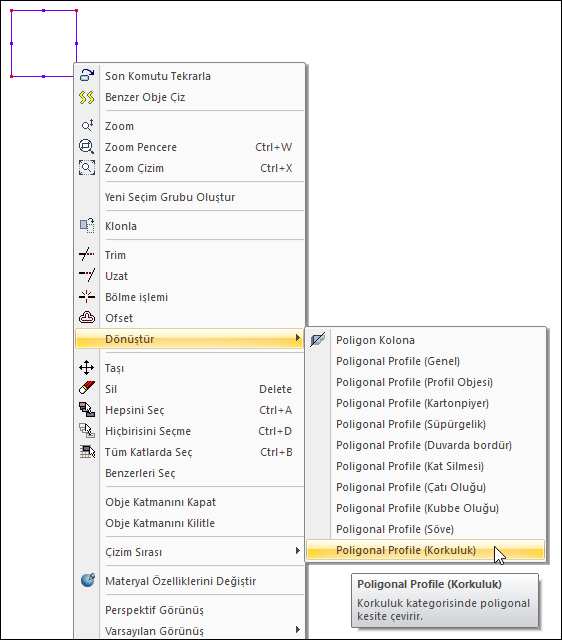Image resolution: width=562 pixels, height=640 pixels.
Task: Select the Trim tool icon
Action: point(87,255)
